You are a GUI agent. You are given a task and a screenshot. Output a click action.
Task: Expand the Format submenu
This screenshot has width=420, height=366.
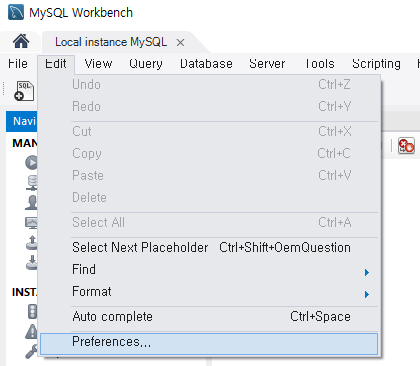(x=209, y=291)
